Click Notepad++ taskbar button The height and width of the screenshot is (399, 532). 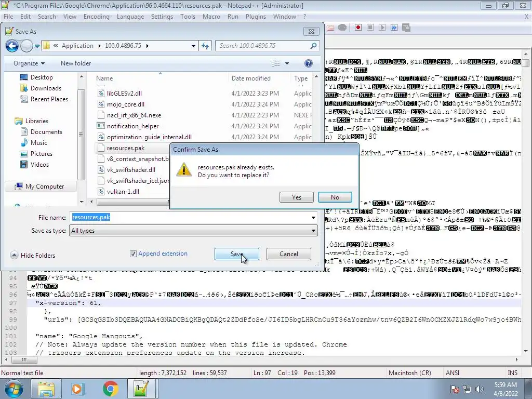coord(142,389)
